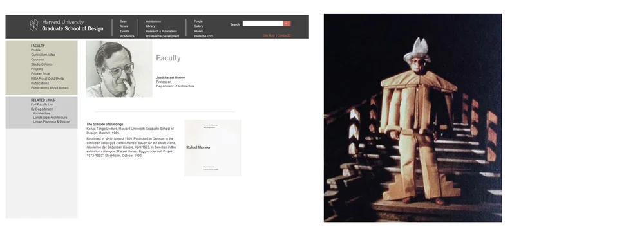This screenshot has width=644, height=247.
Task: Open the Events menu item
Action: tap(124, 31)
